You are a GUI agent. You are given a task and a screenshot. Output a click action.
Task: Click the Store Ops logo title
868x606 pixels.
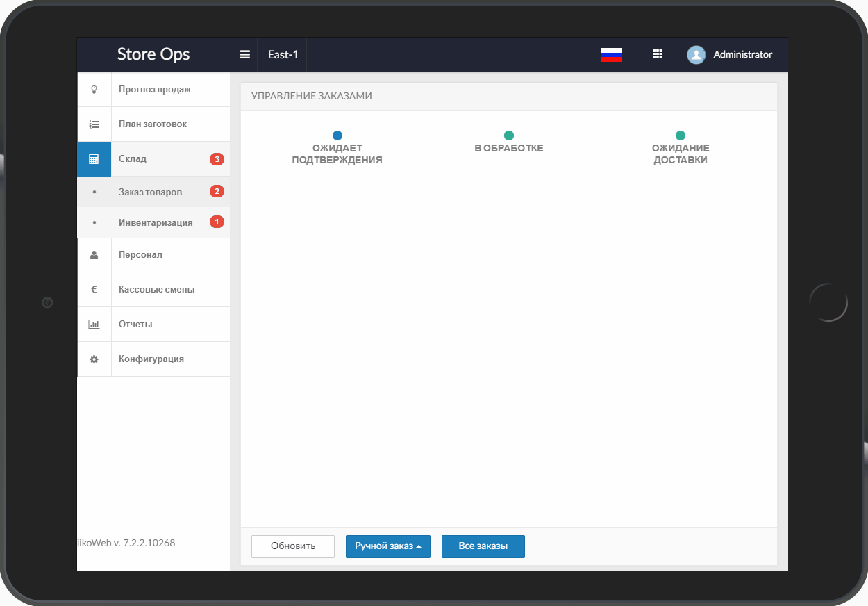153,54
